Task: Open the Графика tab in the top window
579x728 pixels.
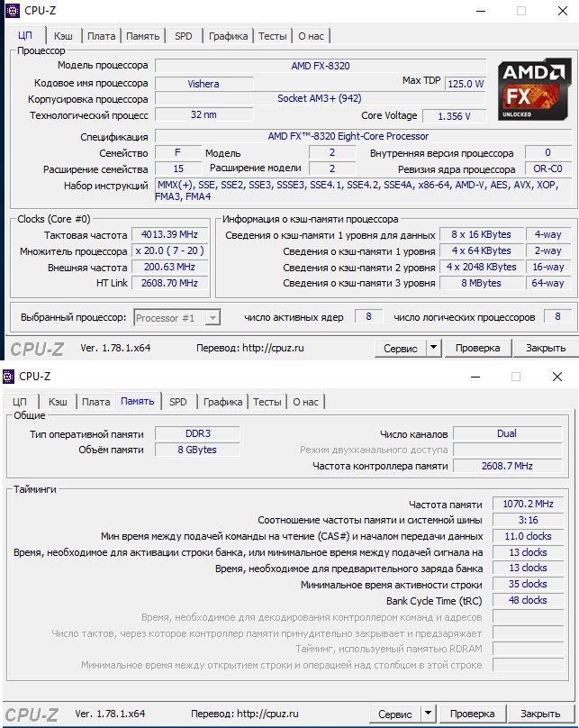Action: coord(228,36)
